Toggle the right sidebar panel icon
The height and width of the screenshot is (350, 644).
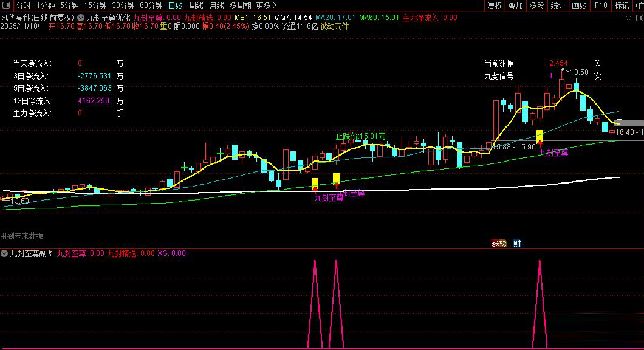click(x=640, y=18)
